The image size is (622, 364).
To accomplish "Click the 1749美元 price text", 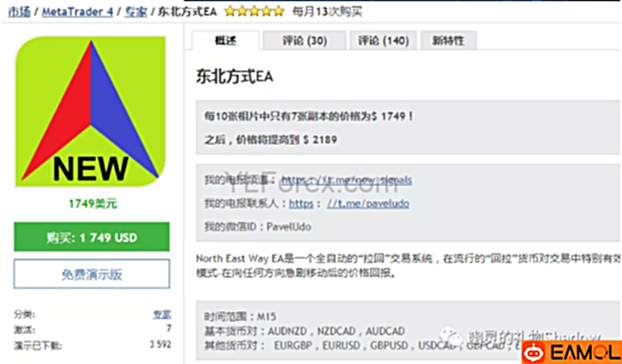I will 93,203.
